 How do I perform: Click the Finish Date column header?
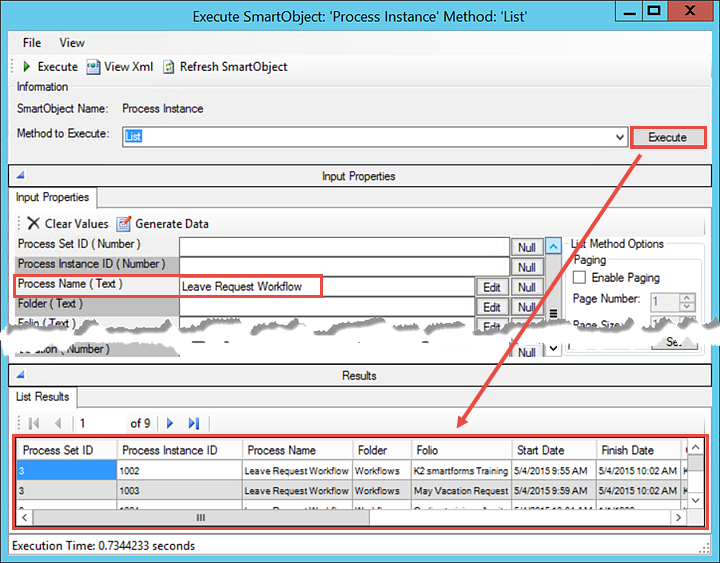click(638, 450)
